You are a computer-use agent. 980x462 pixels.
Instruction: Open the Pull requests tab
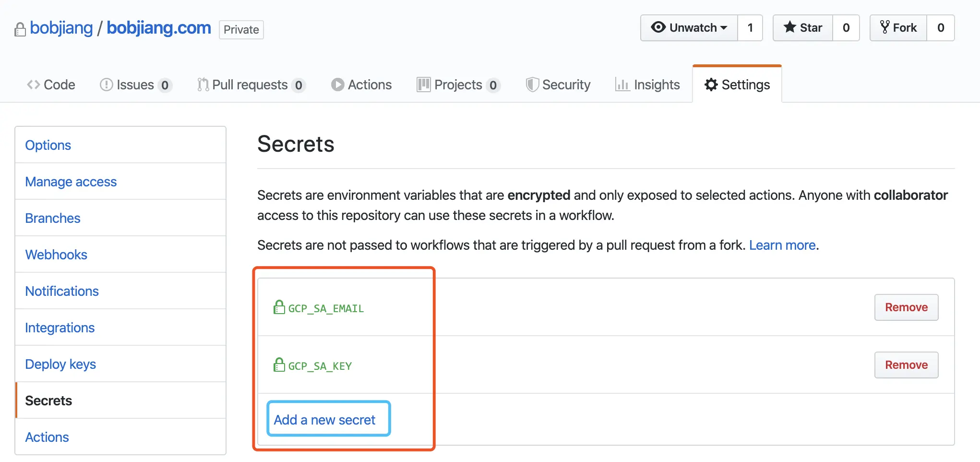pos(250,85)
